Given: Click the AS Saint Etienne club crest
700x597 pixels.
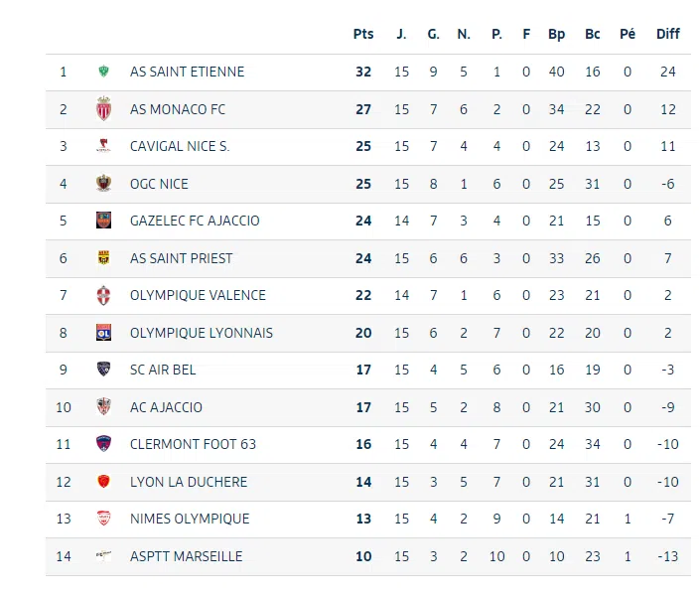Looking at the screenshot, I should (103, 72).
